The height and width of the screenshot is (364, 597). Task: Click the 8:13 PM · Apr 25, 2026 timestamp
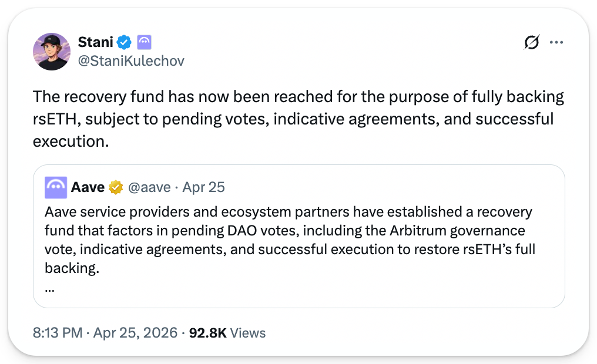click(105, 333)
